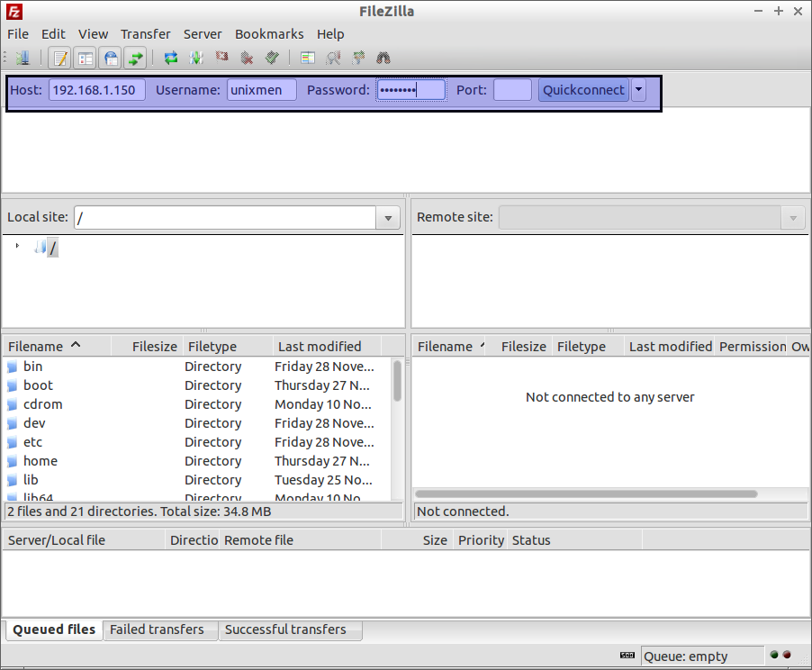The height and width of the screenshot is (670, 812).
Task: Switch to the Queued files tab
Action: [54, 629]
